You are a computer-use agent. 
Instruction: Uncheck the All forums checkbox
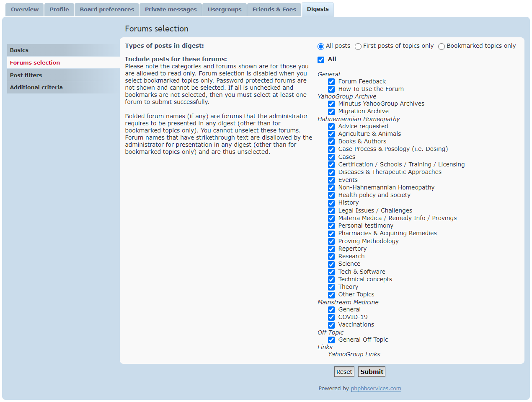click(x=321, y=60)
